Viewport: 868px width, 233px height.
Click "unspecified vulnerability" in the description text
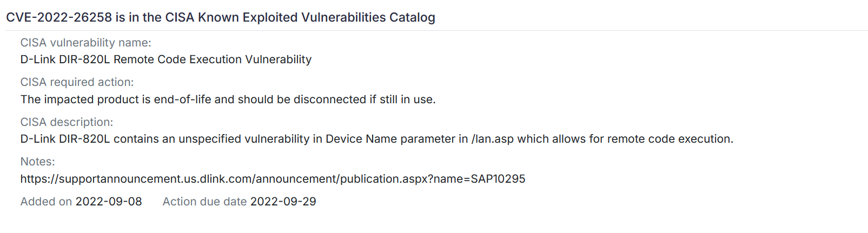coord(244,139)
